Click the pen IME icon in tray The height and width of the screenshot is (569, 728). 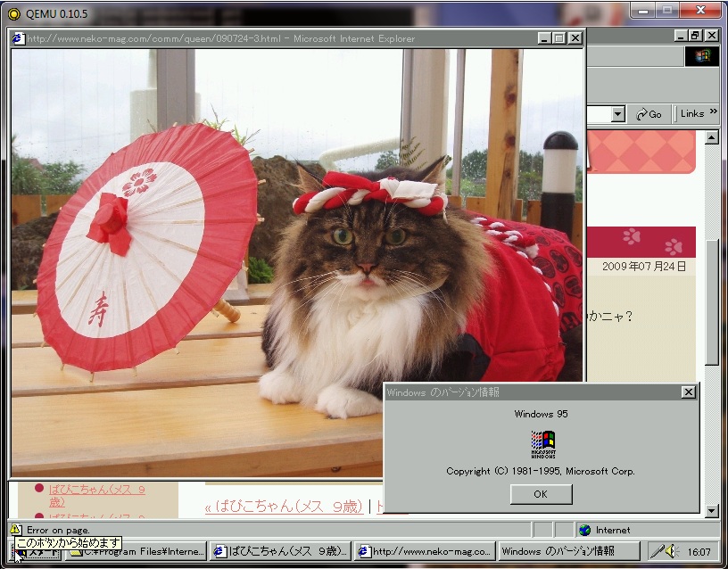[x=658, y=551]
